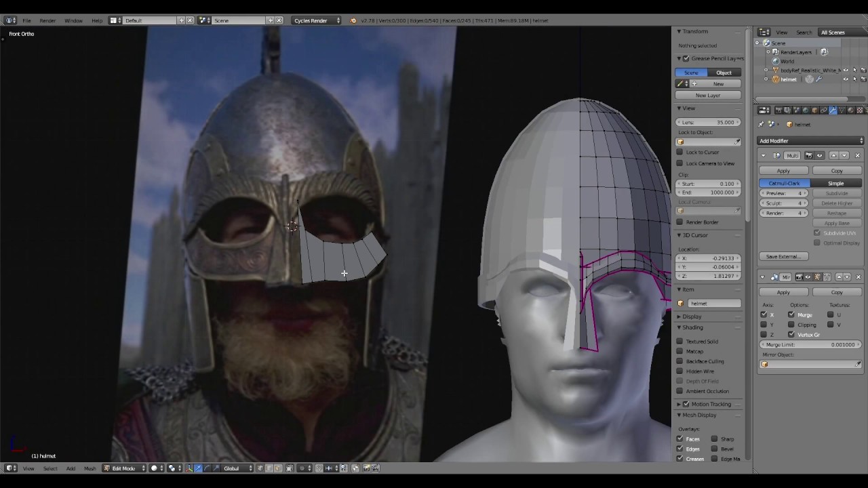Collapse the Transform panel

click(x=679, y=31)
